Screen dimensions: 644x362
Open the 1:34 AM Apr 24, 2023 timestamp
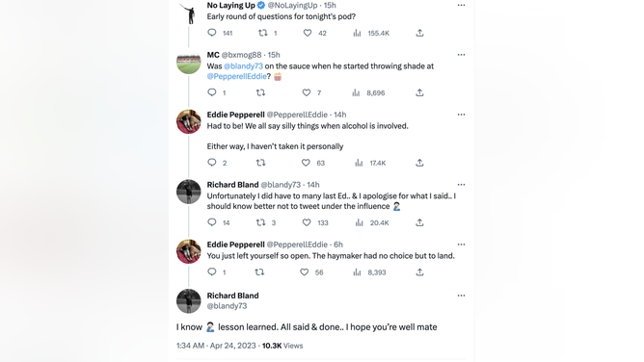[x=216, y=346]
